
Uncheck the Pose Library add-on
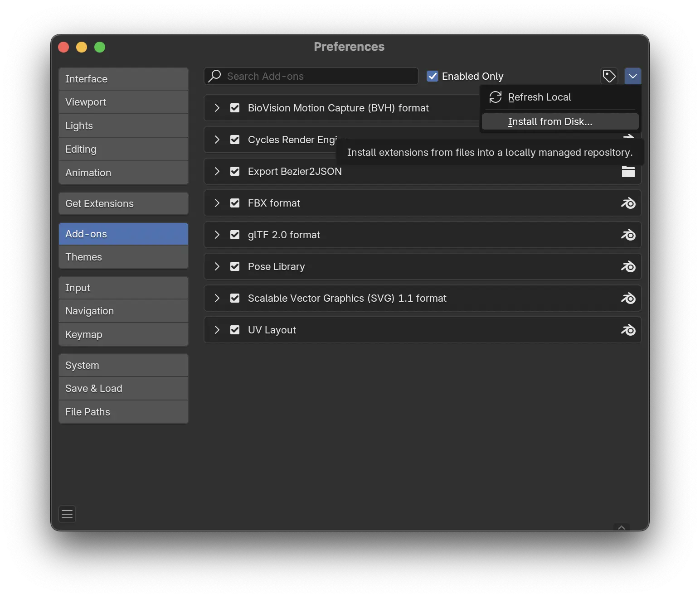[235, 266]
